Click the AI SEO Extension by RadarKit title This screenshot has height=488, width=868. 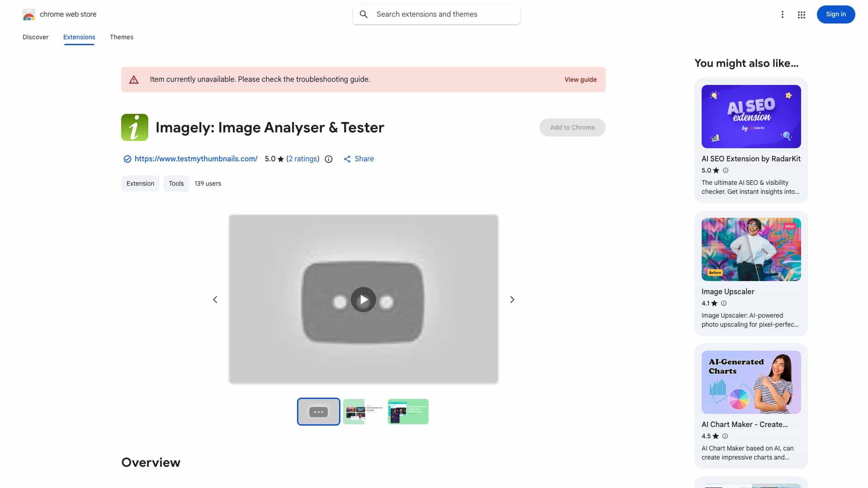[751, 159]
